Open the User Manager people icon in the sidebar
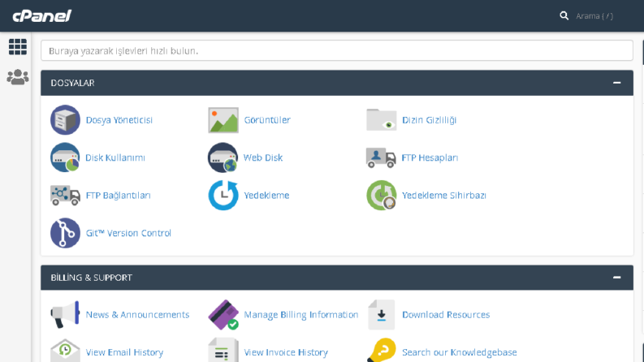Screen dimensions: 644x362 click(x=18, y=77)
